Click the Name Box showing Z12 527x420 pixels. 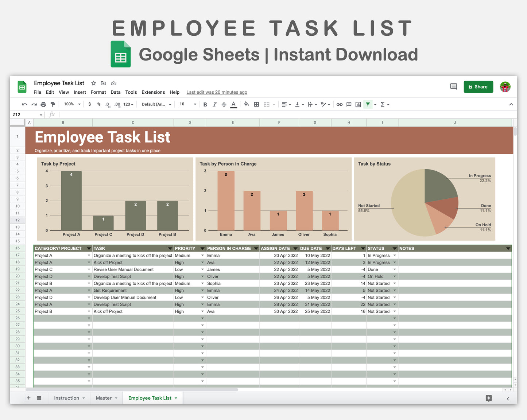[22, 114]
